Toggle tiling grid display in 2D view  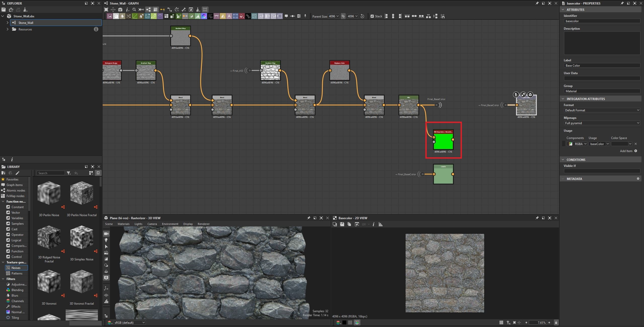point(501,322)
